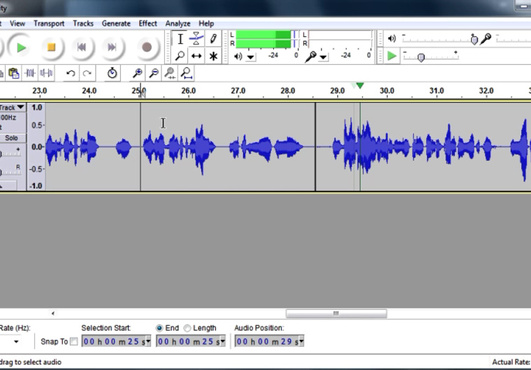This screenshot has height=370, width=531.
Task: Fit selection in window zoom icon
Action: click(x=170, y=73)
